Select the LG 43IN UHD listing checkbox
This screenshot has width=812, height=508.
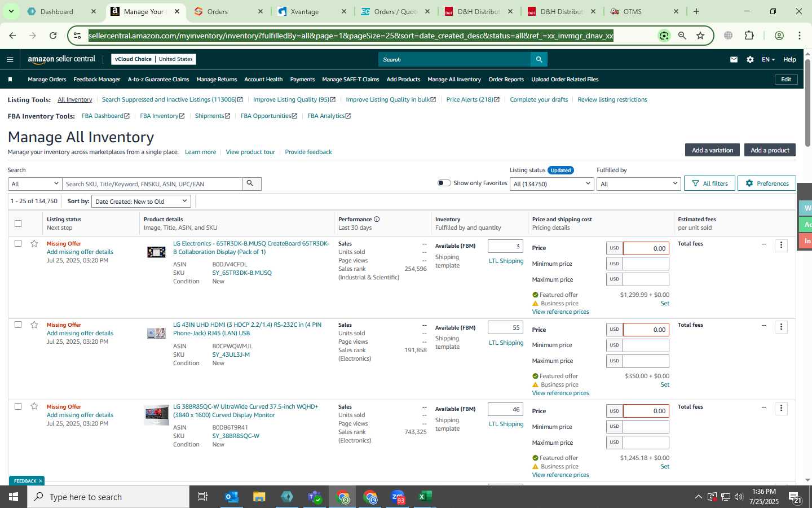point(18,325)
